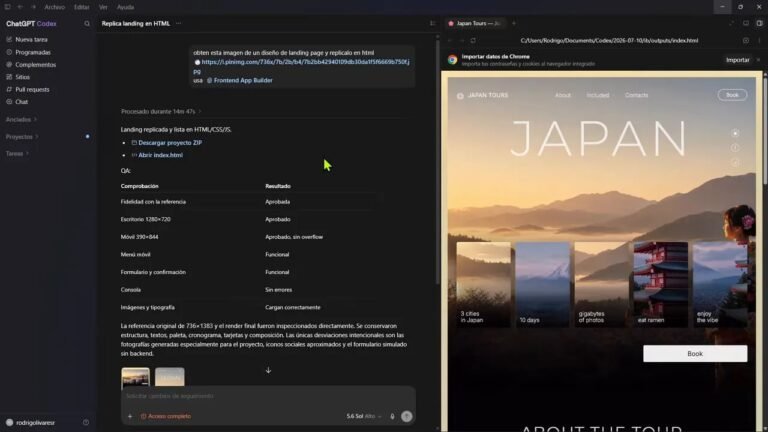
Task: Click the split panel icon at top right
Action: pyautogui.click(x=760, y=23)
